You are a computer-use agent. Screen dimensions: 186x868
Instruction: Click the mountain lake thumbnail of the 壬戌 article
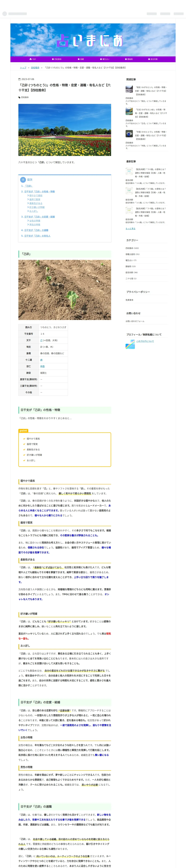129,112
